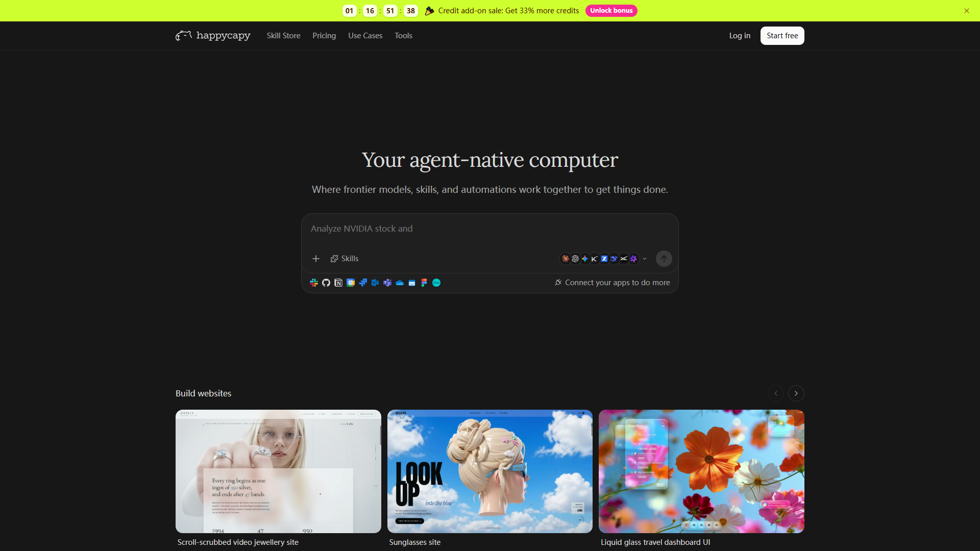This screenshot has width=980, height=551.
Task: Expand the model selector chevron
Action: tap(645, 259)
